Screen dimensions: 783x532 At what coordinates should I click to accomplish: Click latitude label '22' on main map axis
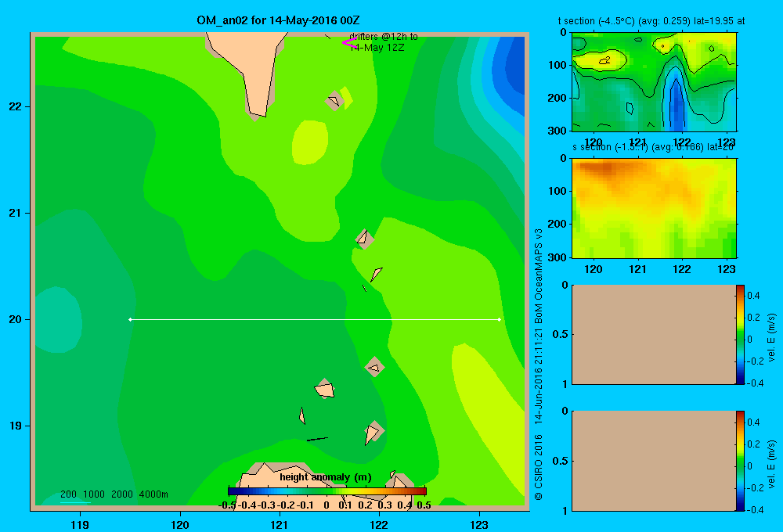(x=16, y=106)
